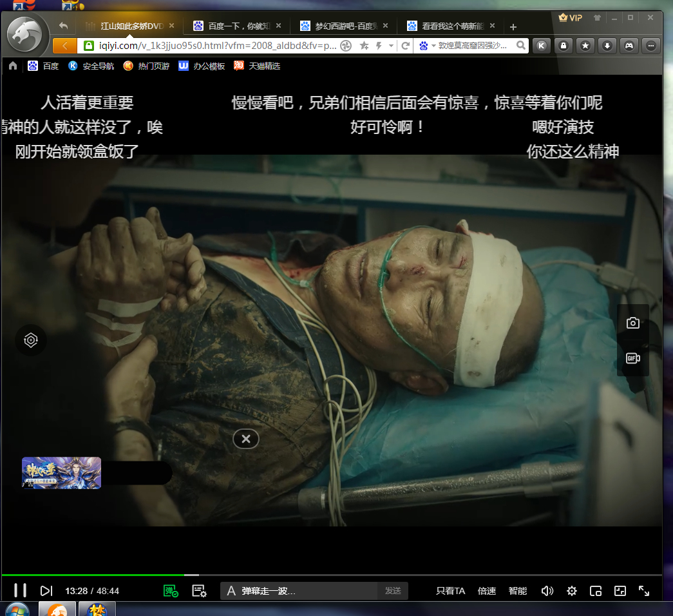Close the 梦幻西游吧 tab

click(385, 26)
